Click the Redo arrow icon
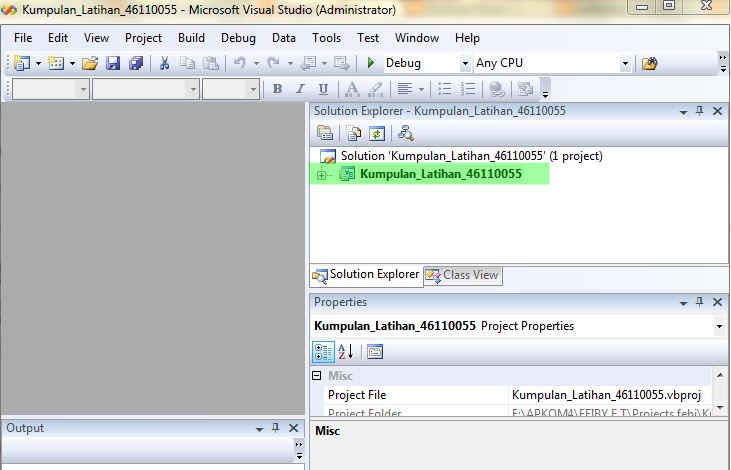The image size is (731, 470). coord(274,63)
